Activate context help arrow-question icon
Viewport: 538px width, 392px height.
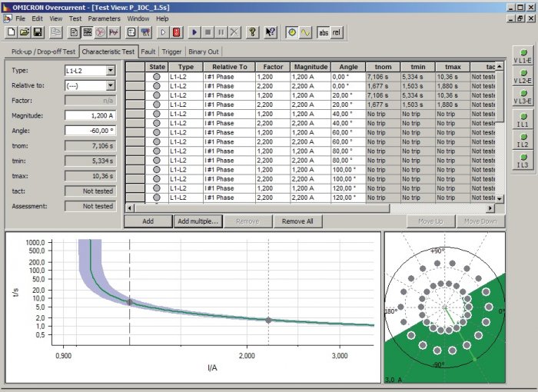tap(271, 32)
